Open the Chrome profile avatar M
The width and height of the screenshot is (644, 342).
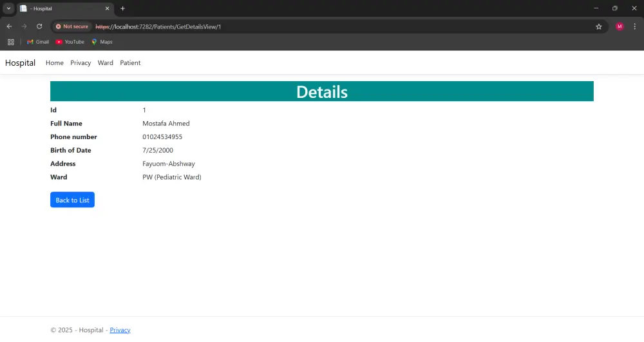tap(620, 26)
